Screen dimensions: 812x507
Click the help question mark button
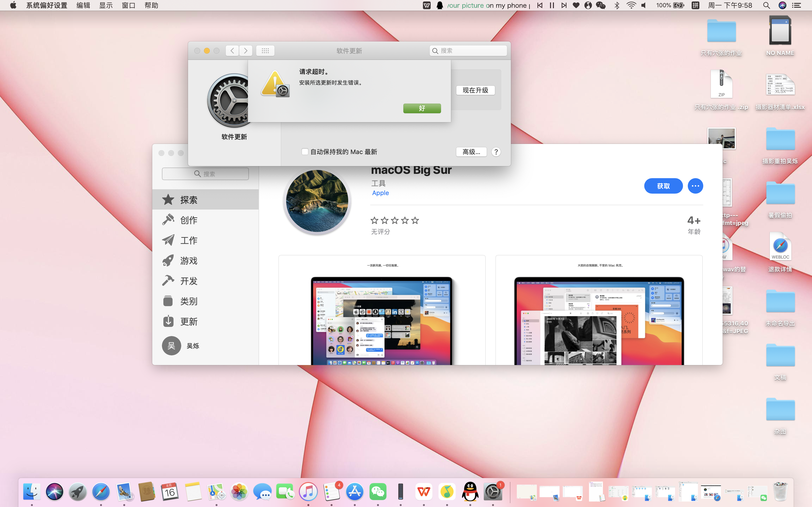[496, 152]
